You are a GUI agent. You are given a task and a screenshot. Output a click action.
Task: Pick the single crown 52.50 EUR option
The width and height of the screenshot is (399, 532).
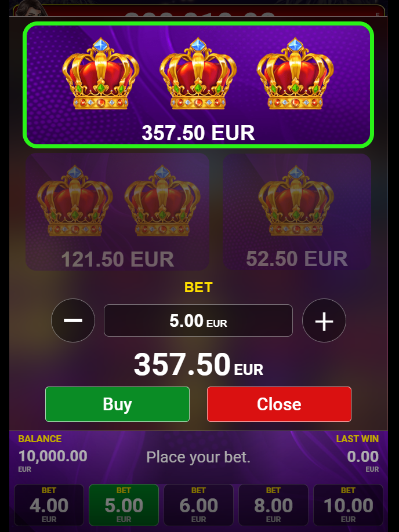pyautogui.click(x=297, y=212)
